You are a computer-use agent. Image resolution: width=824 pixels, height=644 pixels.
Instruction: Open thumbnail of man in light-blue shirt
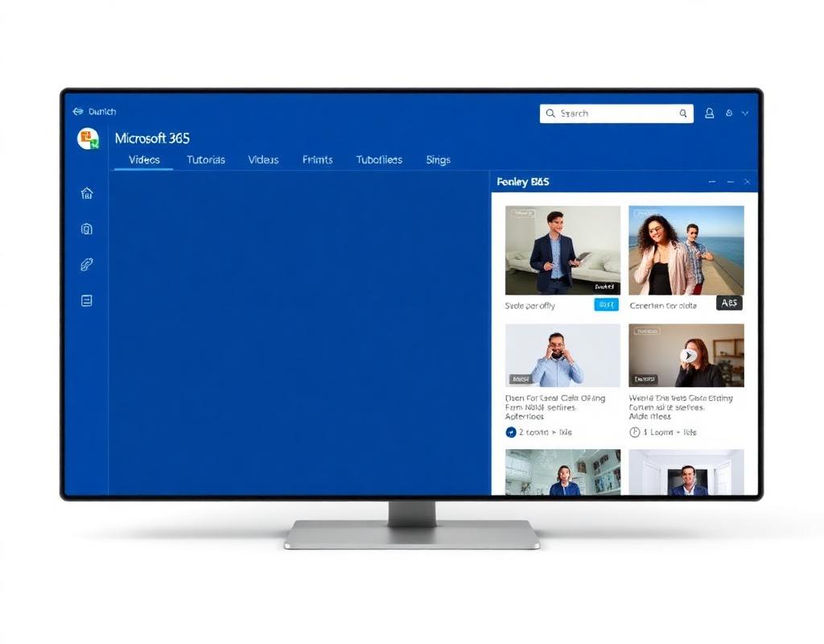coord(562,355)
